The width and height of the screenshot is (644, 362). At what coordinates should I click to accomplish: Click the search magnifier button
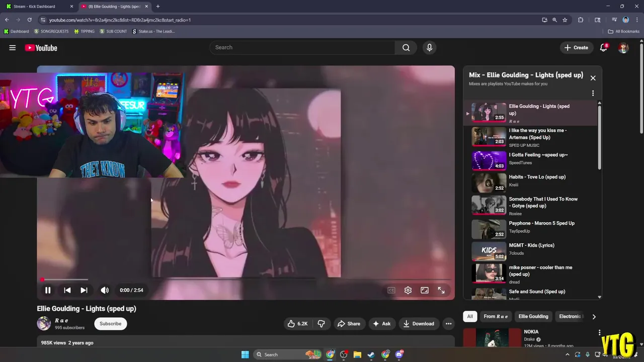(x=406, y=48)
